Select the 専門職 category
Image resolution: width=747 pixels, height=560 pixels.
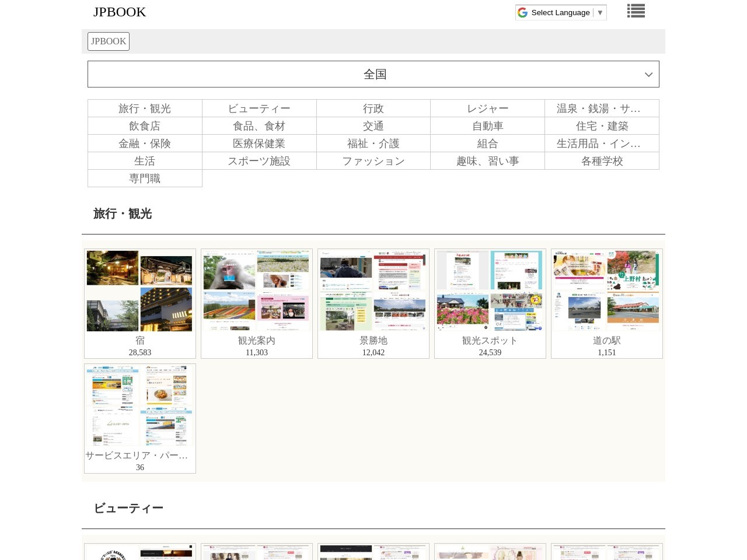(145, 178)
